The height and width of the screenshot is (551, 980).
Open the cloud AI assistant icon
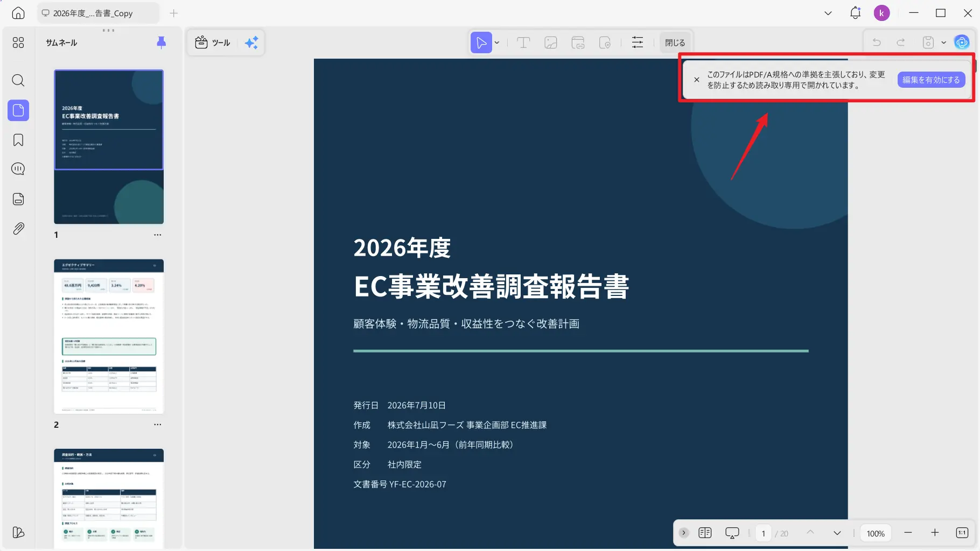point(962,42)
